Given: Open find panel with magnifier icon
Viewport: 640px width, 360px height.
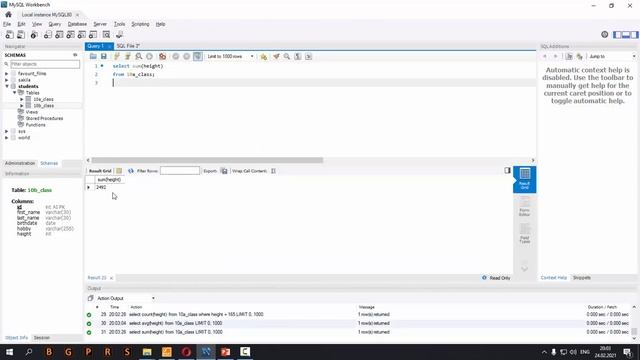Looking at the screenshot, I should 287,56.
